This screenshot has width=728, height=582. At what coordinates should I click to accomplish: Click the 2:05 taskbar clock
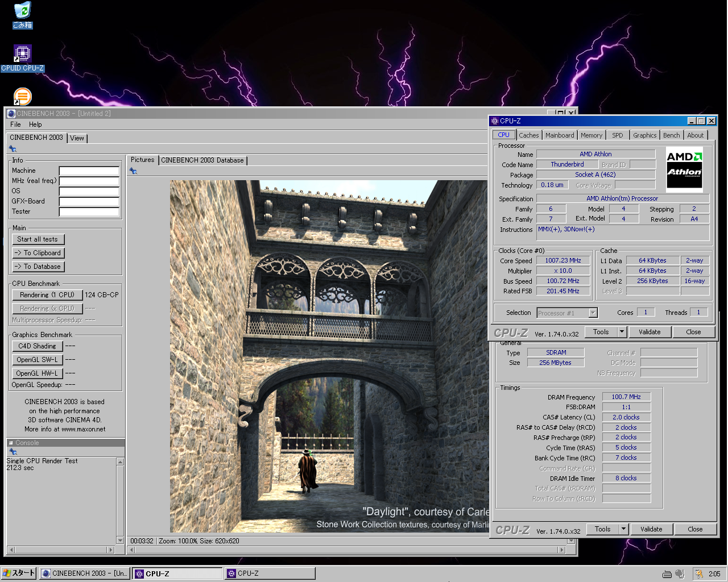click(714, 574)
